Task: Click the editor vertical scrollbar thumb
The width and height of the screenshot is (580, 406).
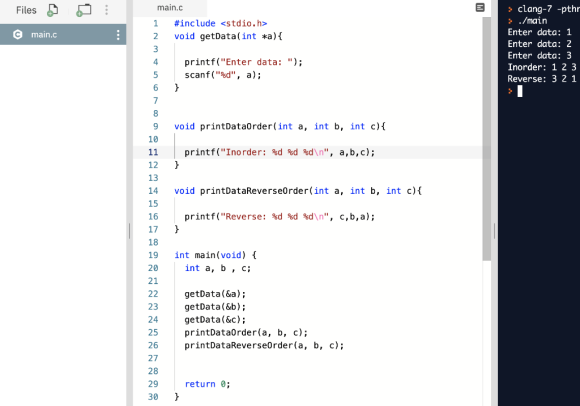Action: (x=486, y=139)
